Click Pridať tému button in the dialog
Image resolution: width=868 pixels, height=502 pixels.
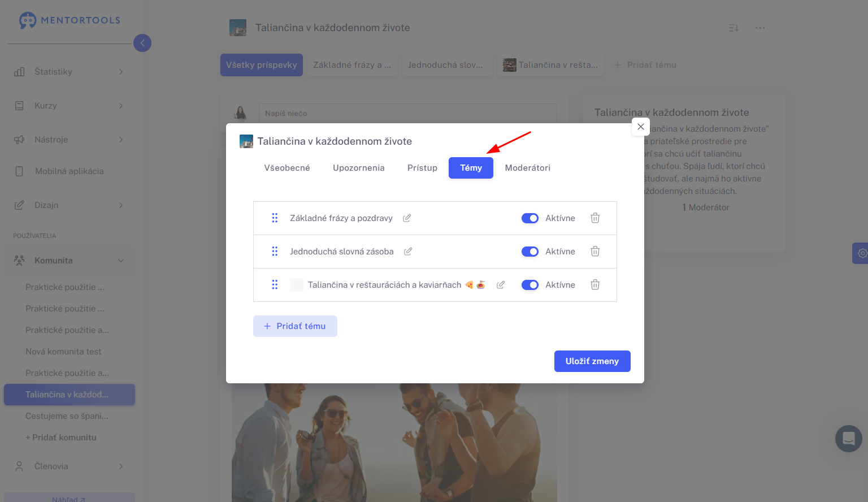(x=295, y=326)
